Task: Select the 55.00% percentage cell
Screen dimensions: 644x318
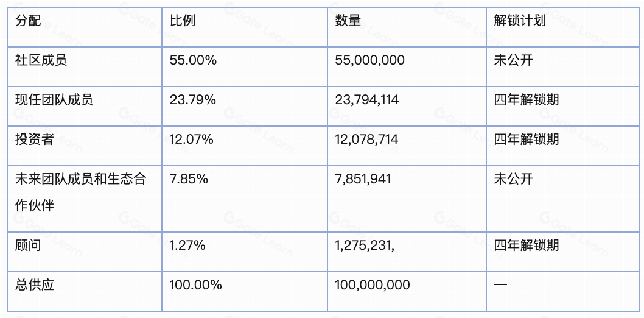Action: [244, 66]
